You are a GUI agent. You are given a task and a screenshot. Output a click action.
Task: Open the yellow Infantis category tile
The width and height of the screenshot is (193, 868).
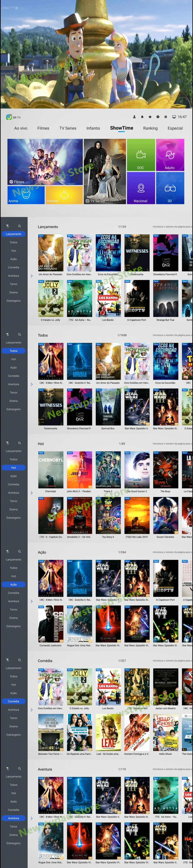pos(64,195)
